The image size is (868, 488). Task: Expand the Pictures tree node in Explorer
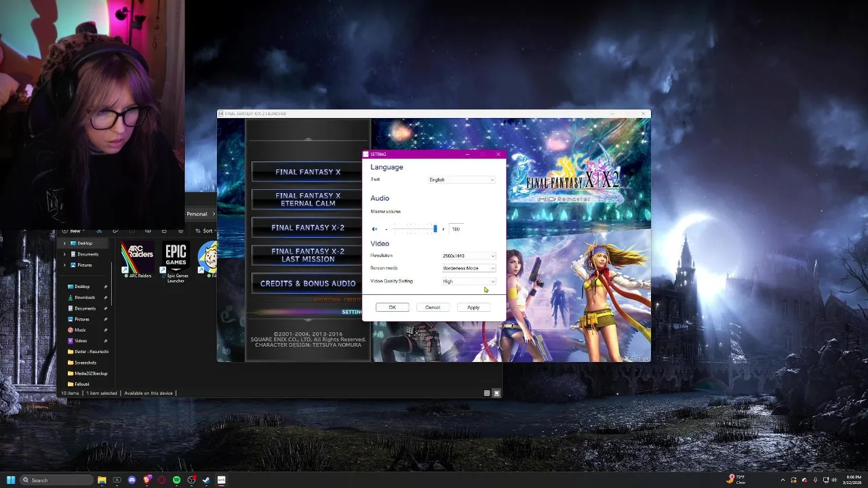click(65, 265)
